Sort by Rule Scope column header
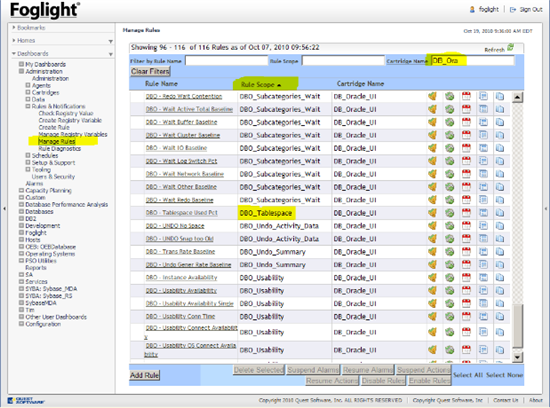 tap(261, 85)
